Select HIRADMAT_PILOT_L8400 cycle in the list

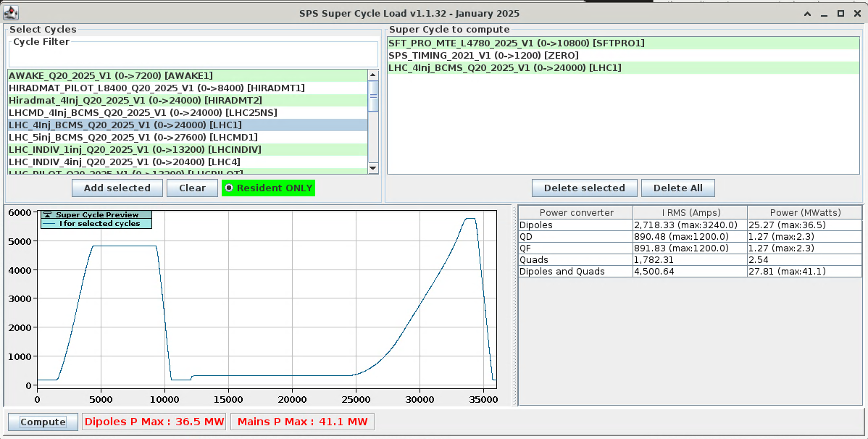(156, 88)
